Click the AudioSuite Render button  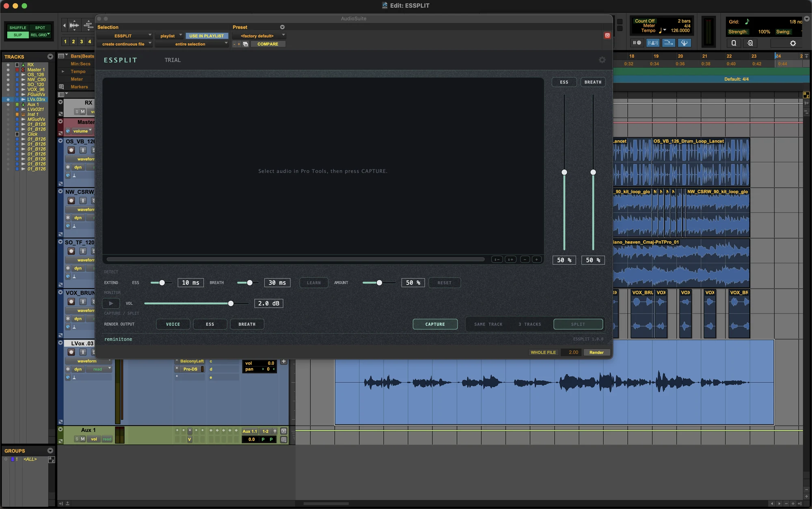[x=596, y=352]
